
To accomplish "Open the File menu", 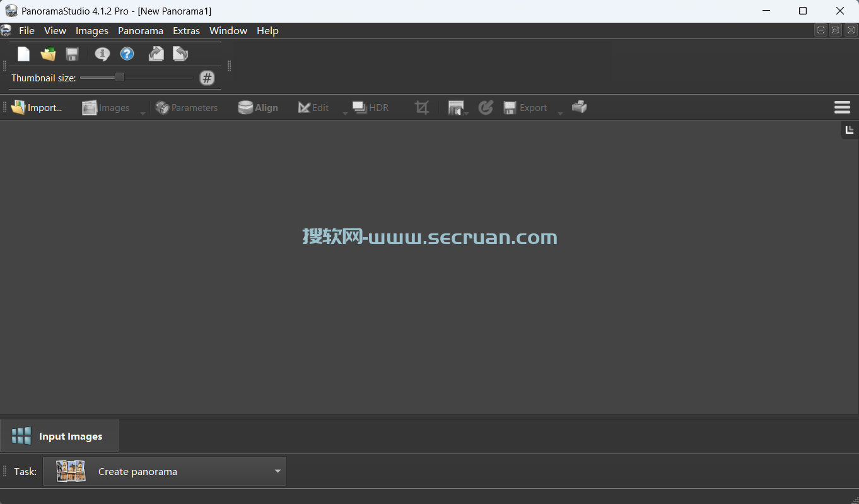I will click(x=26, y=30).
